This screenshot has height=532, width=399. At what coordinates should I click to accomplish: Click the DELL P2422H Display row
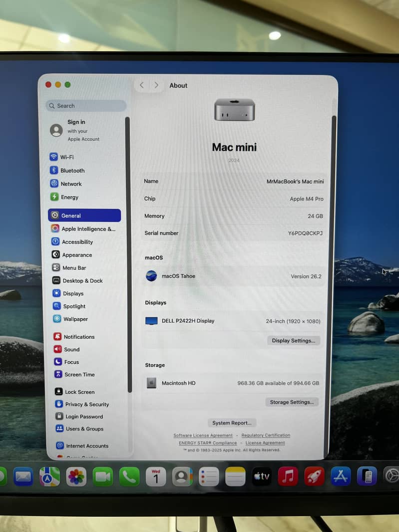coord(233,320)
